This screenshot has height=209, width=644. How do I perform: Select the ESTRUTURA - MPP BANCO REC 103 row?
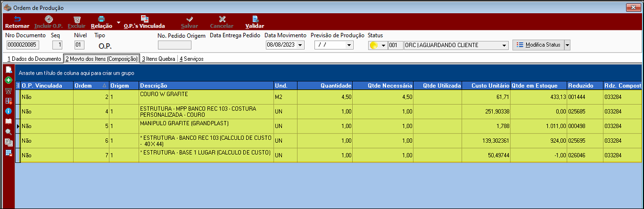(x=329, y=111)
